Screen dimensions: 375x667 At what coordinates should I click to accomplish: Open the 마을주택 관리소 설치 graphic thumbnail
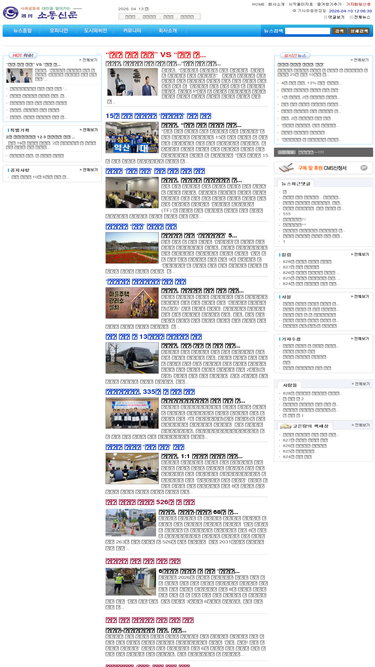pyautogui.click(x=132, y=303)
